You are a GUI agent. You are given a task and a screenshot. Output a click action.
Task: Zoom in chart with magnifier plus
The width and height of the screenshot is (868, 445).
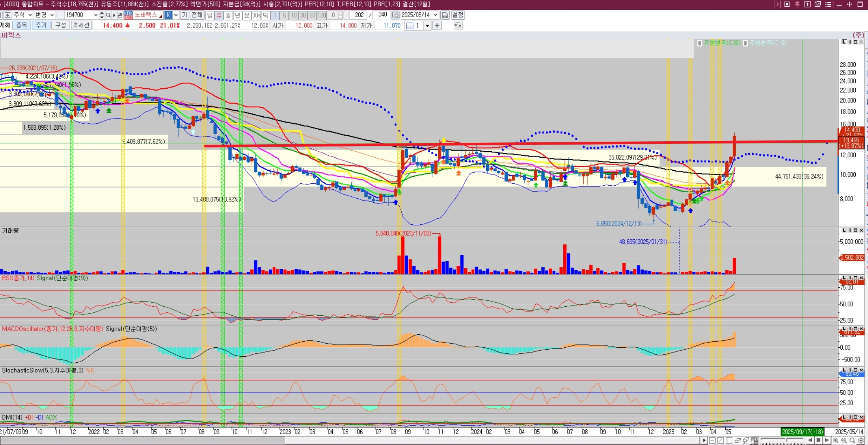[x=836, y=441]
